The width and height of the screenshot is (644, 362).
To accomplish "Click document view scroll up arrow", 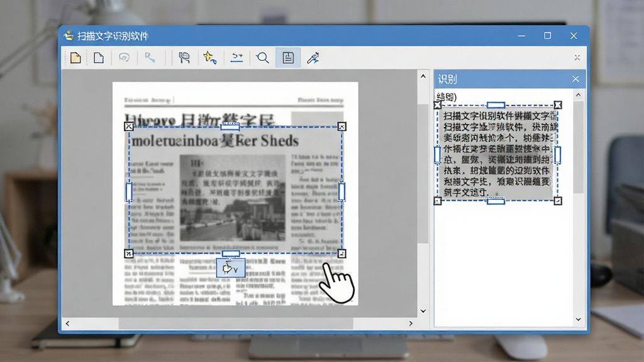I will (x=423, y=76).
